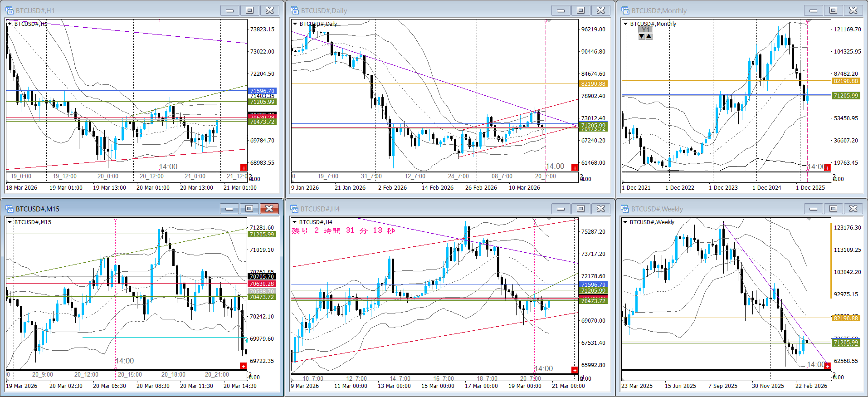
Task: Click the orange 82190.88 price label on Monthly
Action: click(x=846, y=81)
